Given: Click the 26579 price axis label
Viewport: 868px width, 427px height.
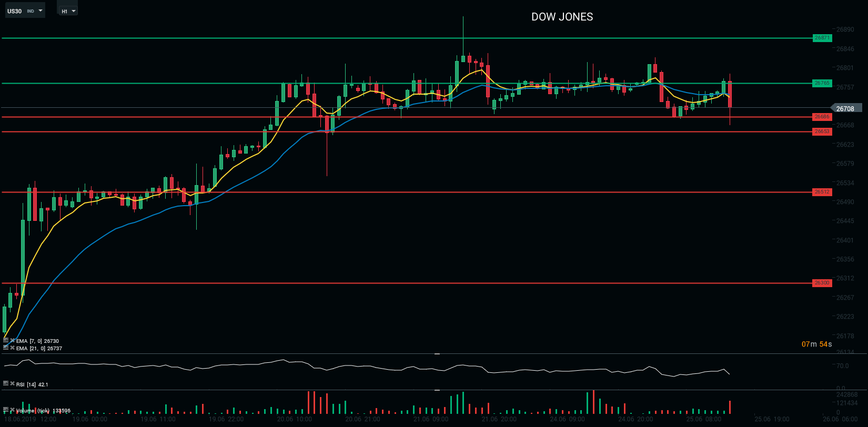Looking at the screenshot, I should click(x=845, y=164).
